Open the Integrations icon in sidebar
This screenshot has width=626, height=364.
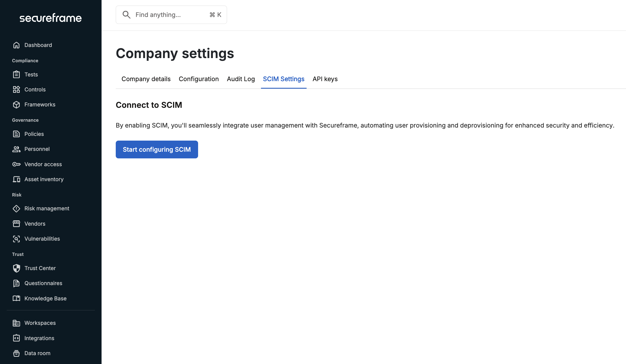click(x=16, y=338)
